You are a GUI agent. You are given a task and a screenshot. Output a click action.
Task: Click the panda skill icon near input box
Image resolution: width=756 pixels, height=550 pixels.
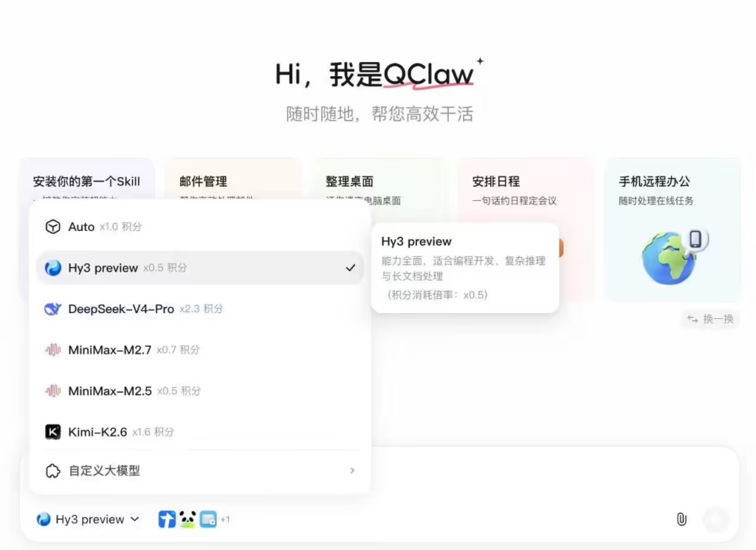click(x=187, y=519)
